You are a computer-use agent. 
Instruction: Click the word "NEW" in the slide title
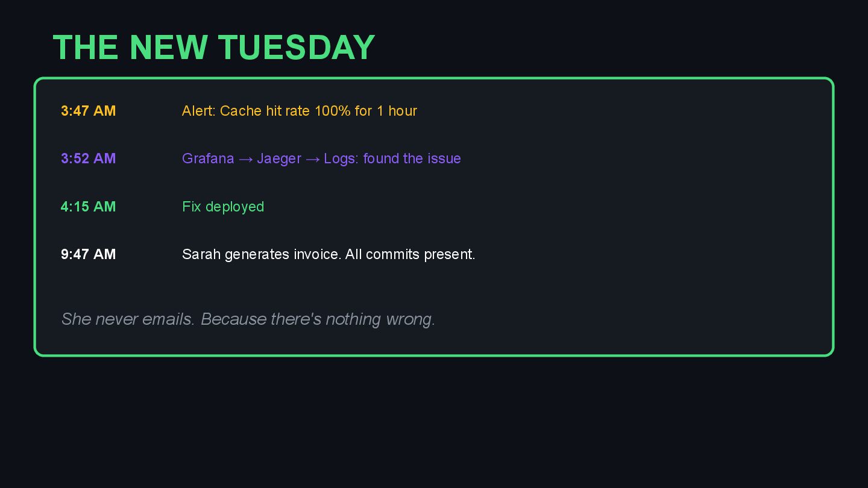click(168, 48)
